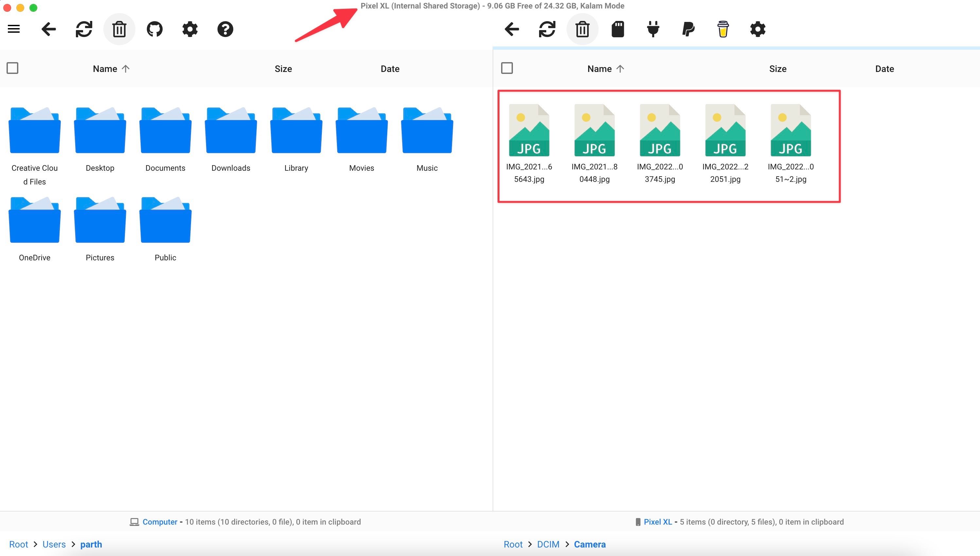Reverse Name sort order in left pane

tap(111, 69)
